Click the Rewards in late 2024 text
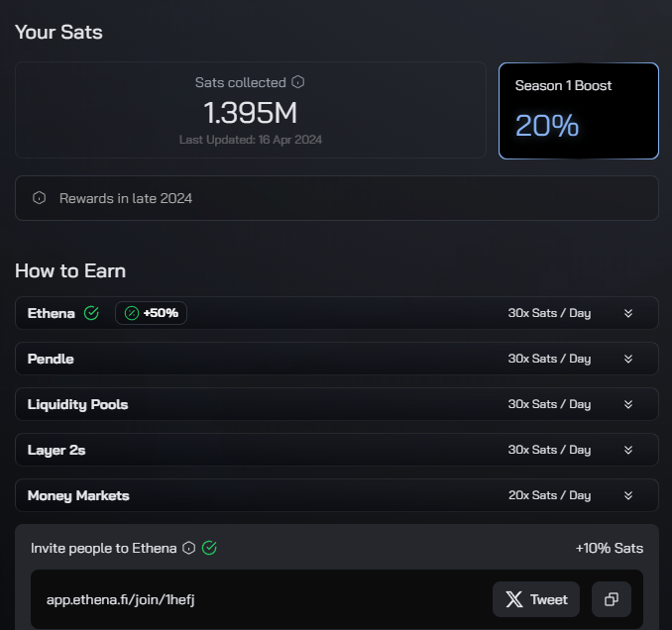Screen dimensions: 672x630 tap(126, 198)
